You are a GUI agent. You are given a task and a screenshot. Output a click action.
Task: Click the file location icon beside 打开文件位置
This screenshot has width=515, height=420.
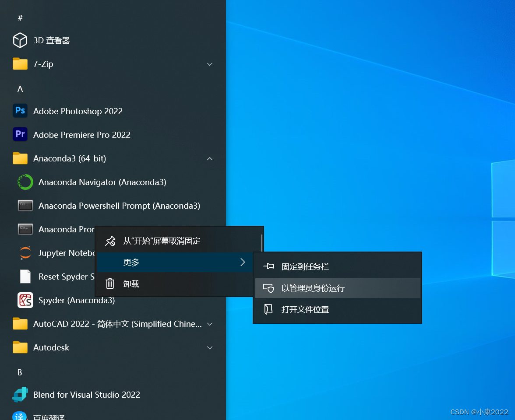(268, 309)
